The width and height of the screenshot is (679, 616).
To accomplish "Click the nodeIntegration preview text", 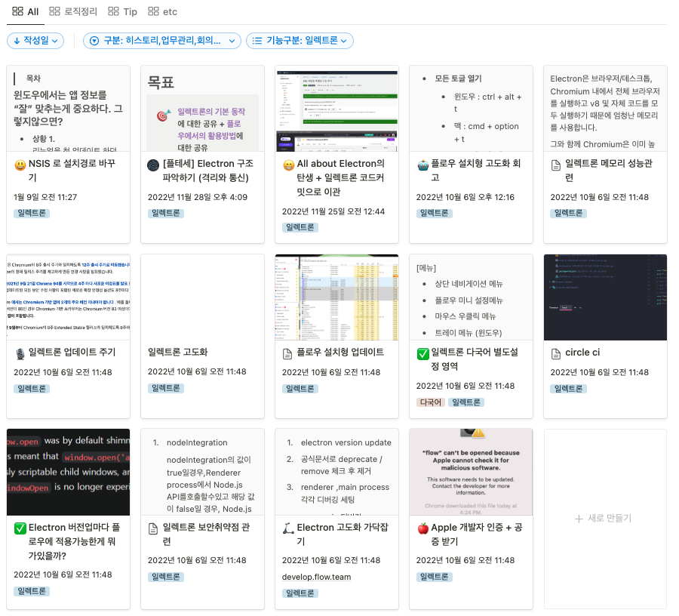I will click(x=197, y=442).
